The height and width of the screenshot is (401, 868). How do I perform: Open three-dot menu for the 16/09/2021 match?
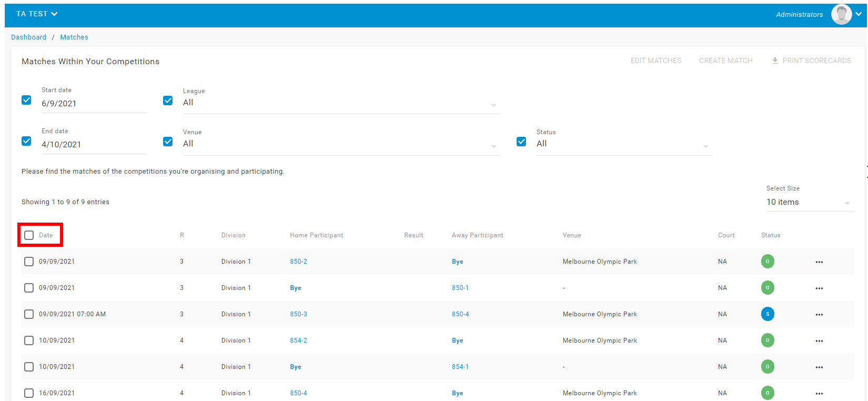click(819, 394)
